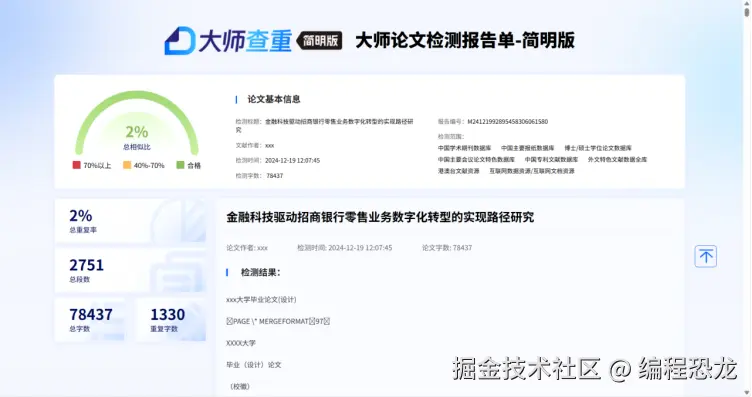Click the 2% 总相似比 gauge
This screenshot has width=752, height=397.
coord(137,123)
